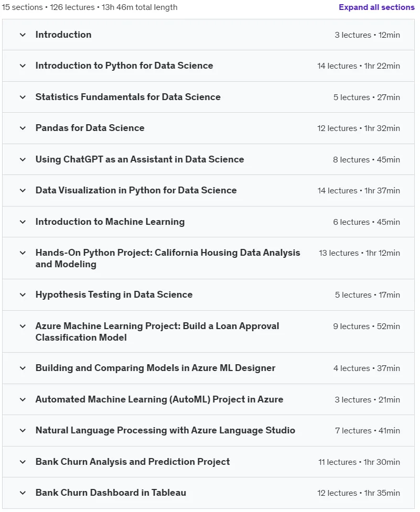
Task: Click Hypothesis Testing row's 5 lectures • 17min
Action: (368, 295)
